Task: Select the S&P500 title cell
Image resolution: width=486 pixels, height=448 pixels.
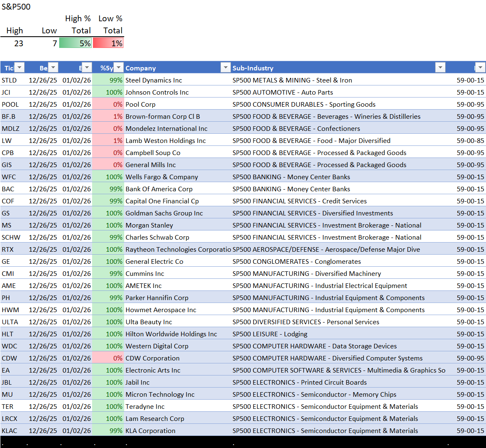Action: pos(16,7)
